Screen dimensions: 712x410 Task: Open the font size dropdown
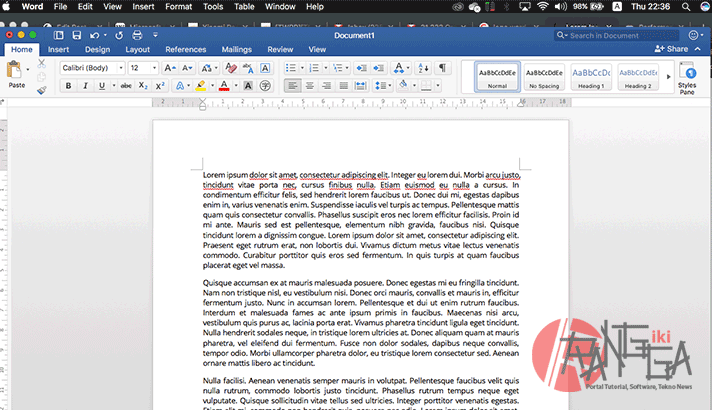[141, 68]
